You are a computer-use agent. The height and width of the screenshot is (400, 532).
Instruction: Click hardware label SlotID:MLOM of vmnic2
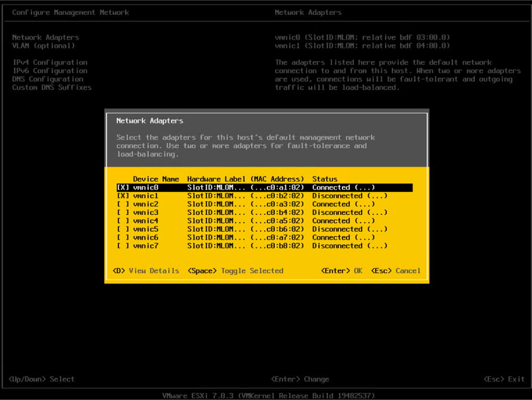216,204
